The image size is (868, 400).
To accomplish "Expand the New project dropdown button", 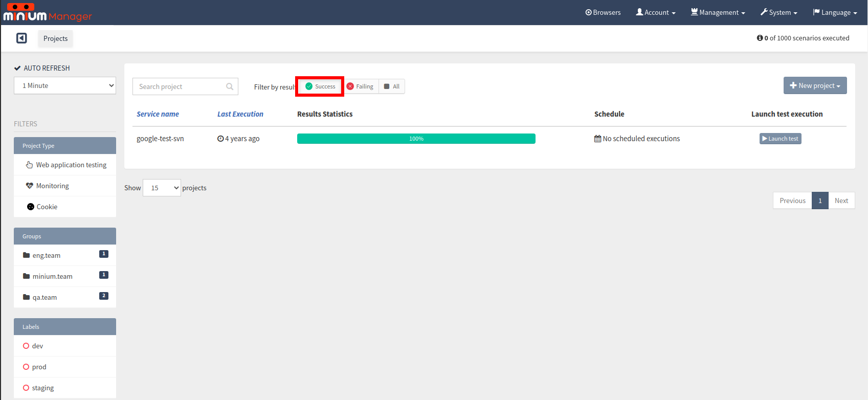I will point(815,85).
